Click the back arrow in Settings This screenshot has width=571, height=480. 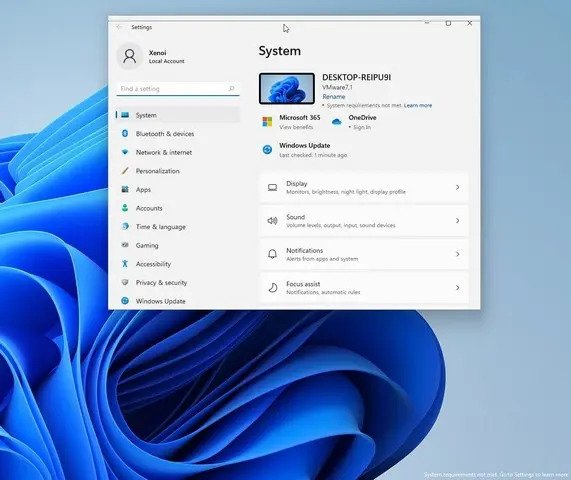[119, 27]
